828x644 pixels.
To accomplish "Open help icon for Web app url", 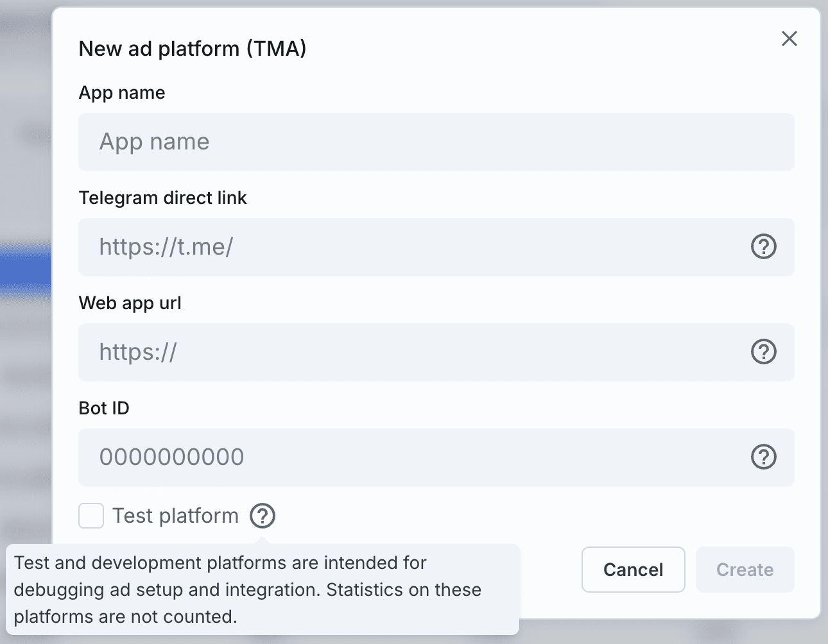I will tap(763, 352).
